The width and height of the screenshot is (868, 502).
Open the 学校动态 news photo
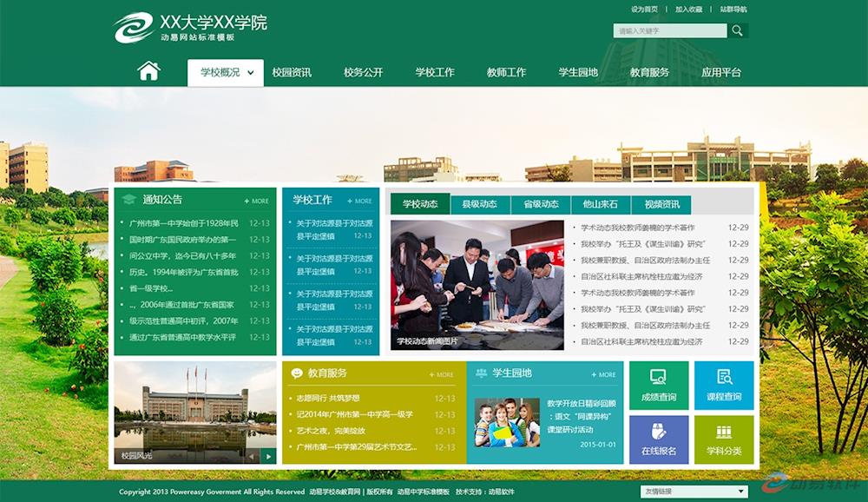tap(477, 285)
